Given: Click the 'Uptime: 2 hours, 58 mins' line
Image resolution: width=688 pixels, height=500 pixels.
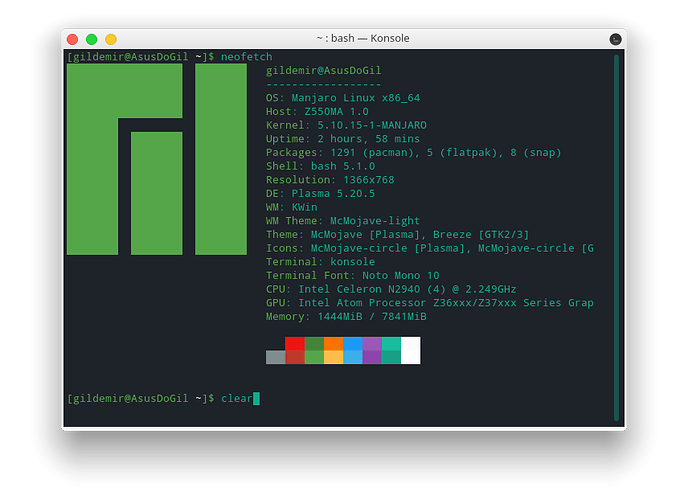Looking at the screenshot, I should coord(343,139).
